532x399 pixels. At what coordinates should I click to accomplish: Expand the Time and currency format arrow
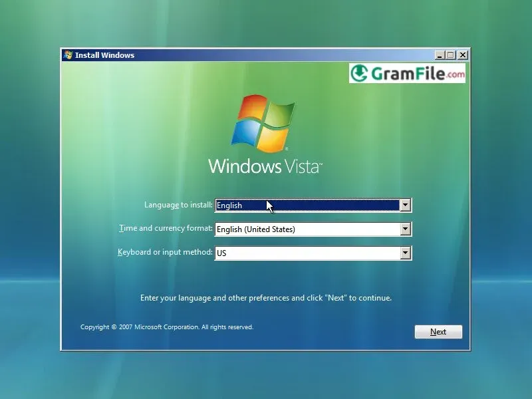tap(405, 229)
